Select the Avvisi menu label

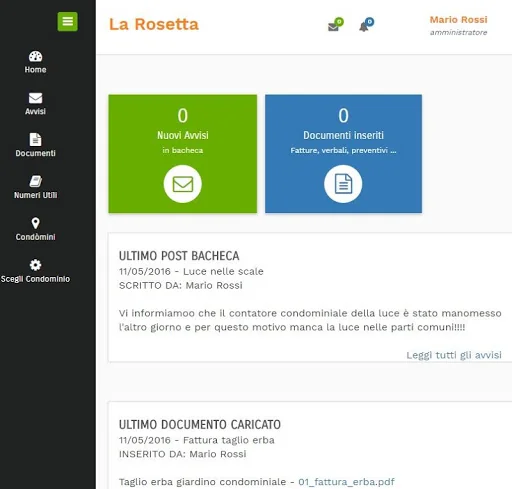pos(35,111)
